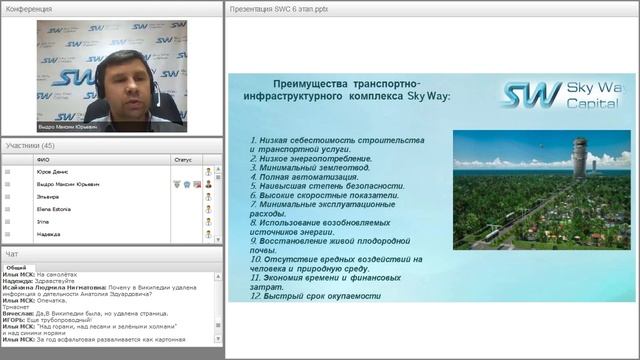Viewport: 640px width, 360px height.
Task: Click the Презентация SWC 6 этап.pptx panel title
Action: point(279,9)
